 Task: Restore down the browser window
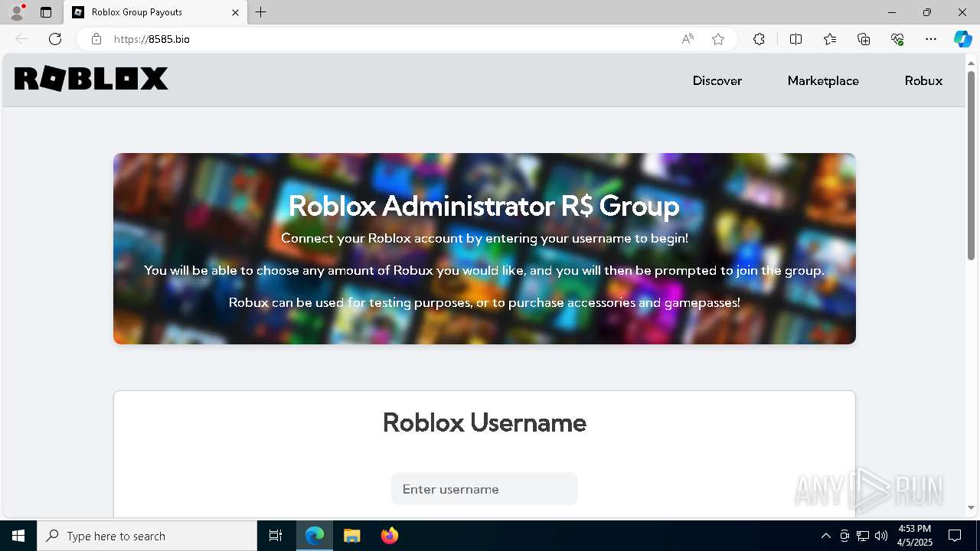(927, 12)
